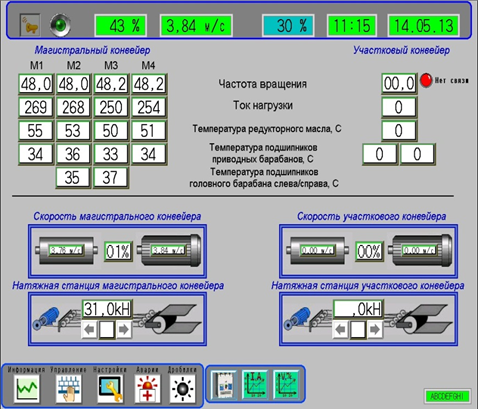Click the 11:15 time display
Screen dimensions: 478x409
click(x=352, y=26)
